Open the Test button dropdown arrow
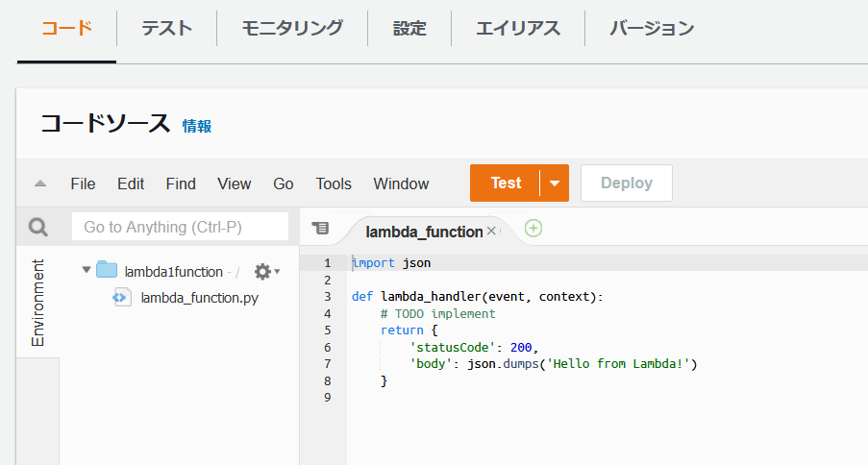Viewport: 868px width, 465px height. tap(555, 184)
